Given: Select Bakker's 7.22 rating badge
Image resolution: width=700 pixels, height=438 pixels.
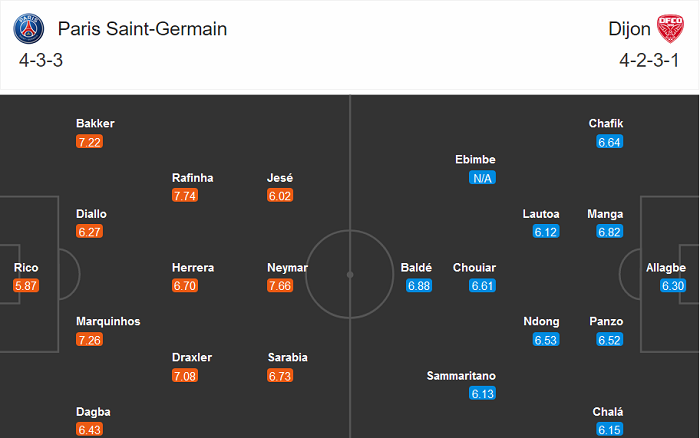Looking at the screenshot, I should (x=89, y=142).
